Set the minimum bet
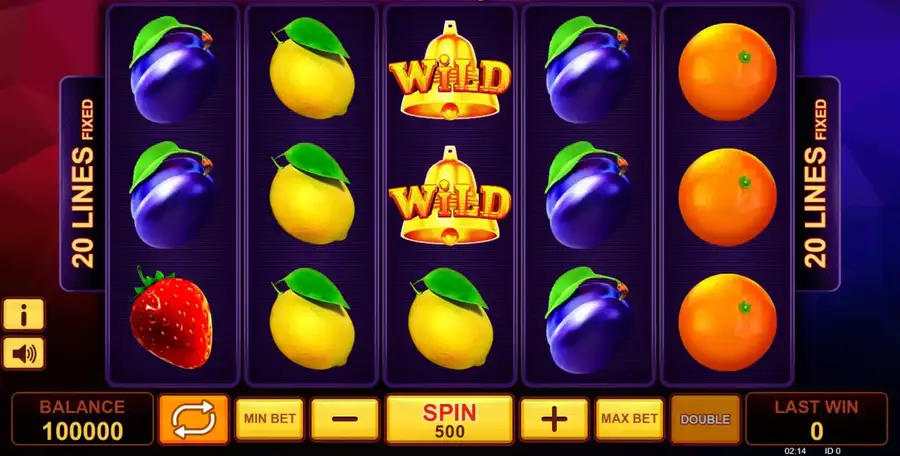 pyautogui.click(x=269, y=419)
